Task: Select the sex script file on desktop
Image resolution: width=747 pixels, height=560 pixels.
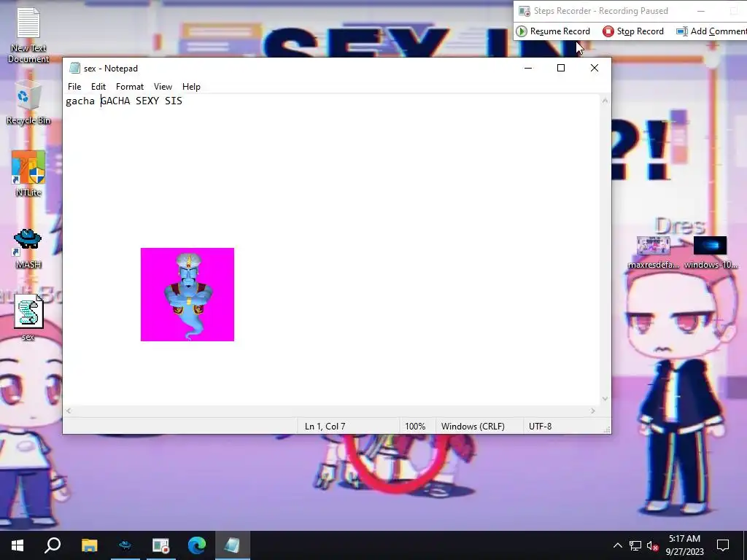Action: point(28,317)
